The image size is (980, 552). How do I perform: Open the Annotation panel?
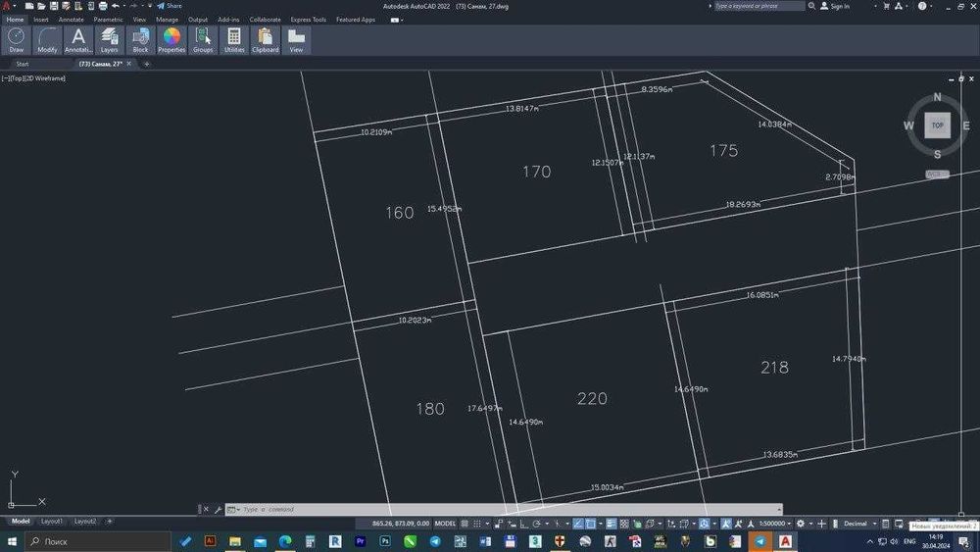tap(78, 39)
